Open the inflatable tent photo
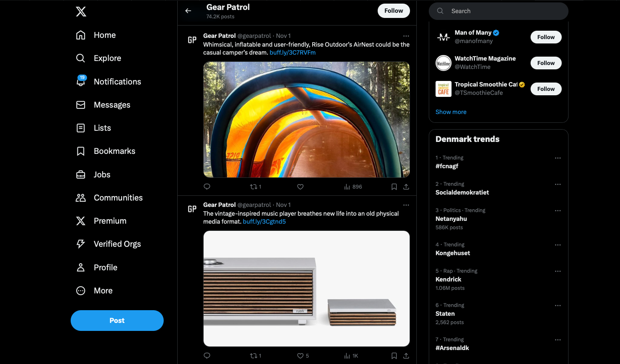 tap(306, 120)
